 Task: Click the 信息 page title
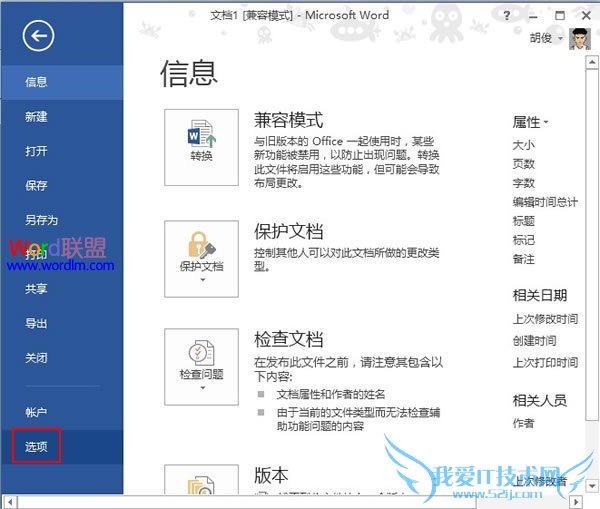pos(189,73)
